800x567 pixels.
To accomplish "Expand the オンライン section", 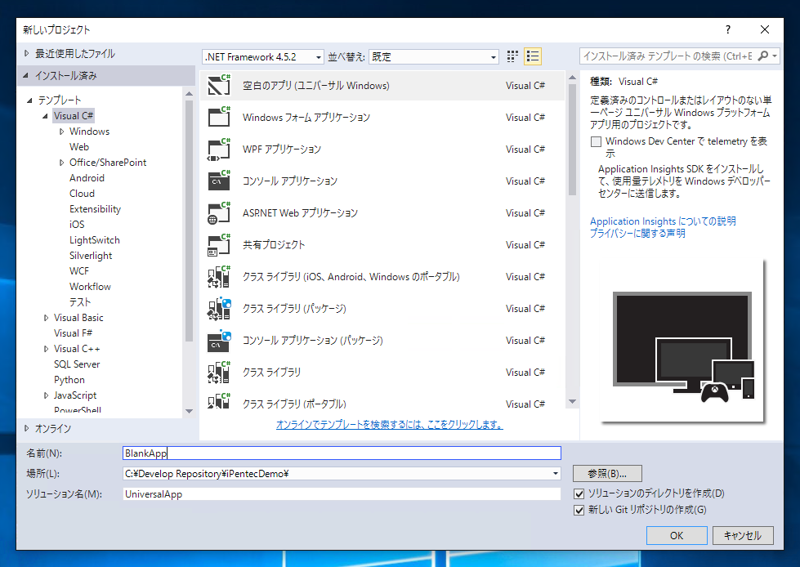I will coord(27,428).
